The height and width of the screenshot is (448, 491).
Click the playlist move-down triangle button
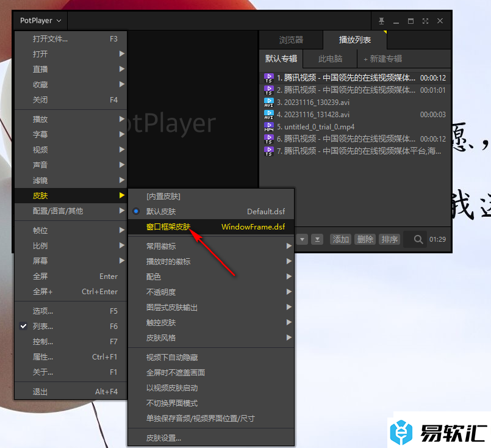tap(302, 240)
